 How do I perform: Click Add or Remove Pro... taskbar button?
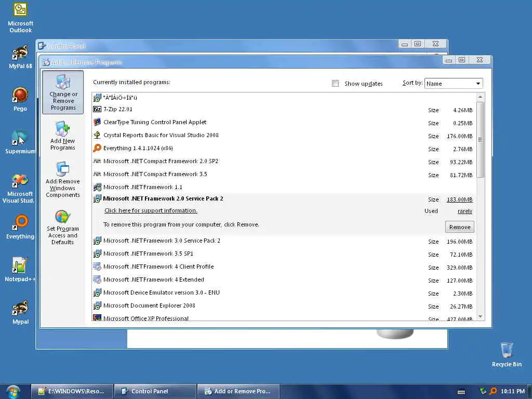(238, 391)
